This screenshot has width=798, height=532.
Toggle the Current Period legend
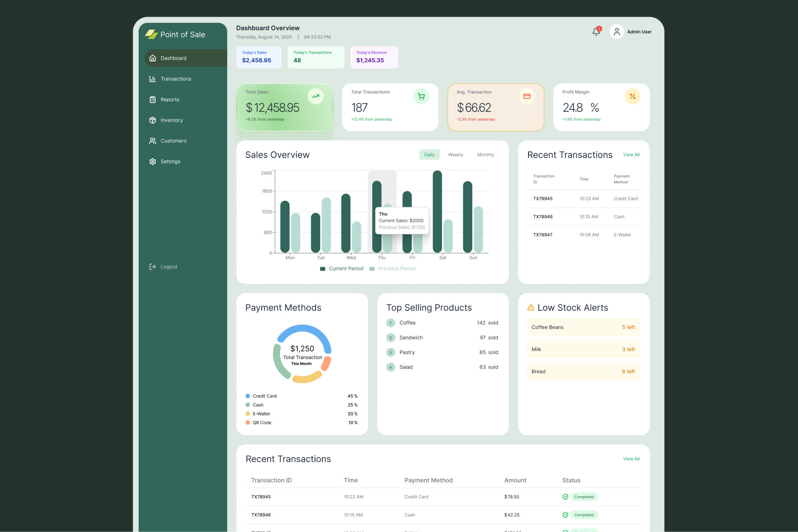click(341, 268)
